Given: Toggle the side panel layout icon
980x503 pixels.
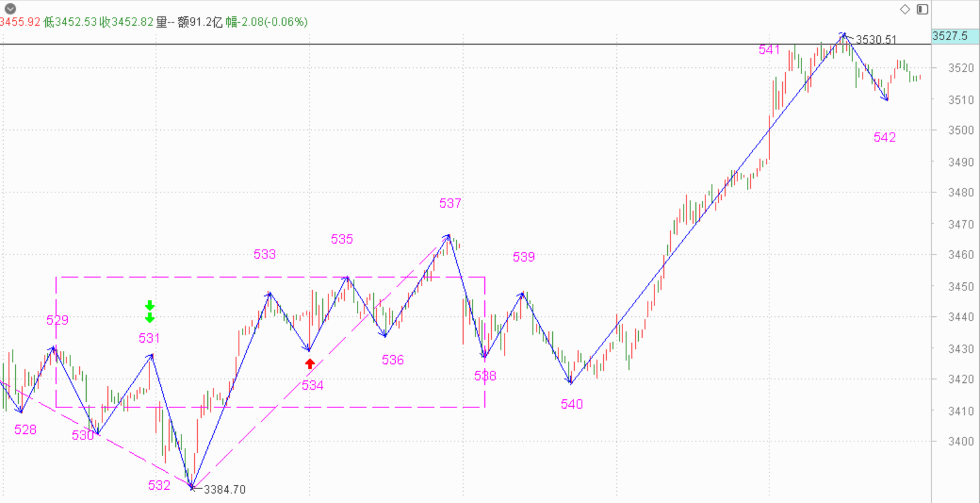Looking at the screenshot, I should tap(922, 9).
